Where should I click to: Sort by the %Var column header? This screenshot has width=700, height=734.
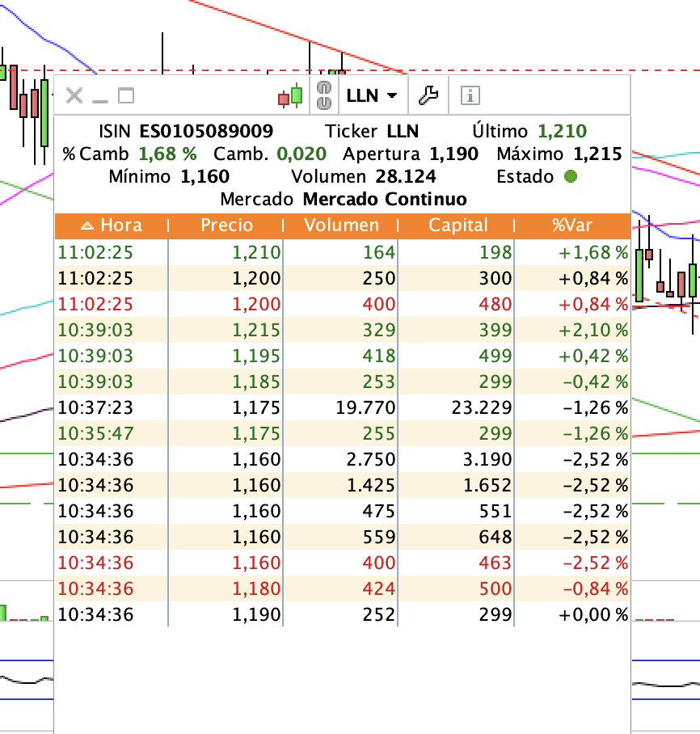572,226
